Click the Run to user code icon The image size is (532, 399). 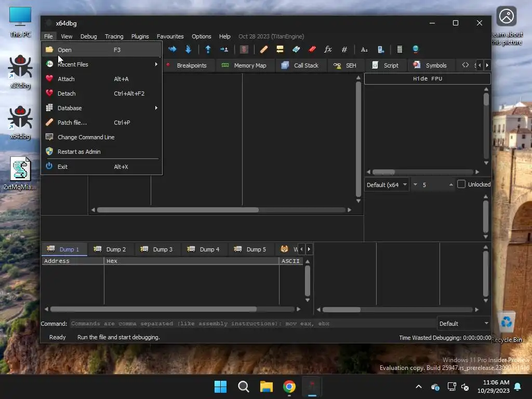(x=224, y=49)
